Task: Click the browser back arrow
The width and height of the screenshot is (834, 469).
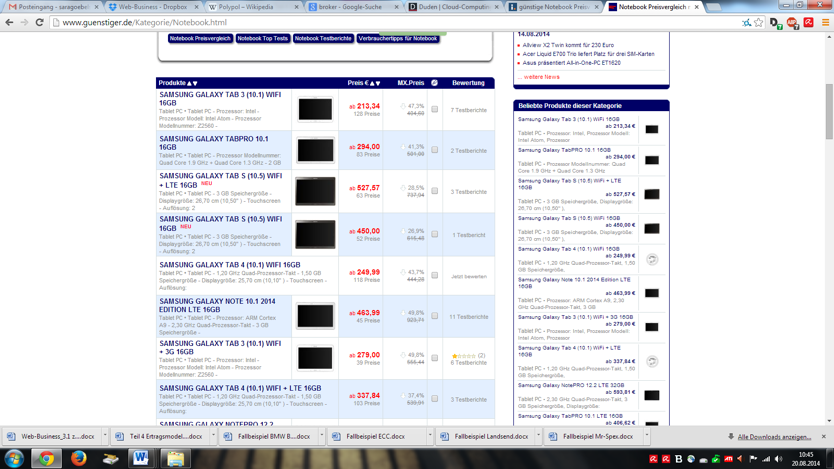Action: 10,22
